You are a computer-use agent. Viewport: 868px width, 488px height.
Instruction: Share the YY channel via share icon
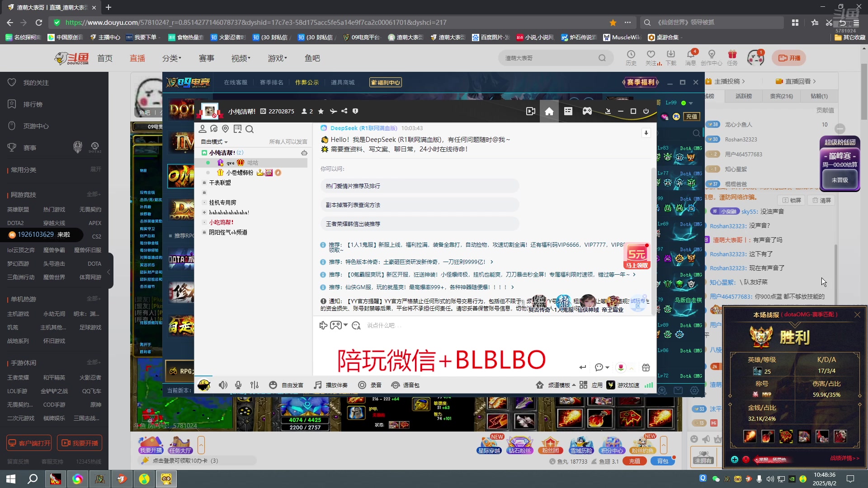[x=344, y=111]
